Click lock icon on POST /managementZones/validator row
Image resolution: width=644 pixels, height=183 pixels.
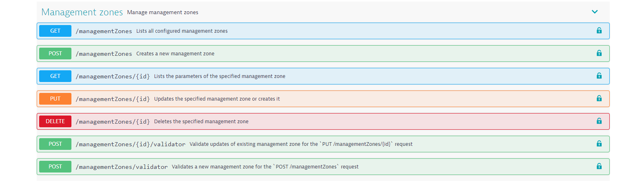599,166
